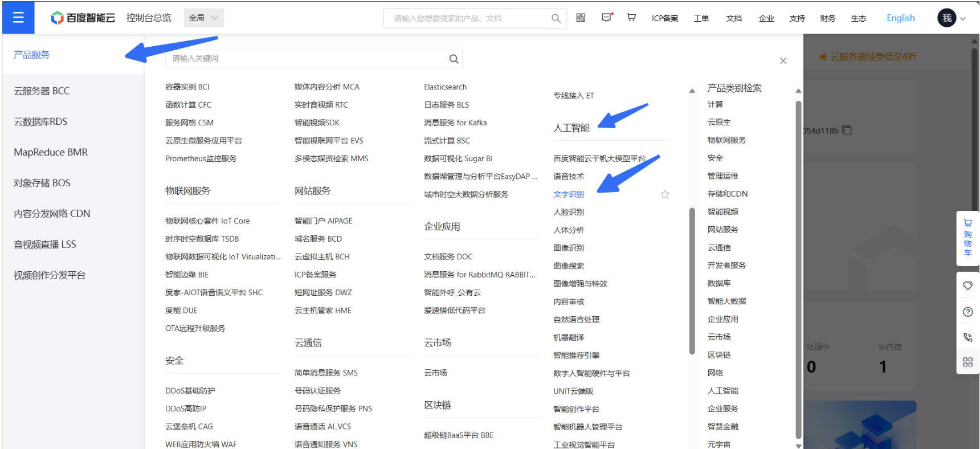Open the 企业 menu item

(766, 18)
